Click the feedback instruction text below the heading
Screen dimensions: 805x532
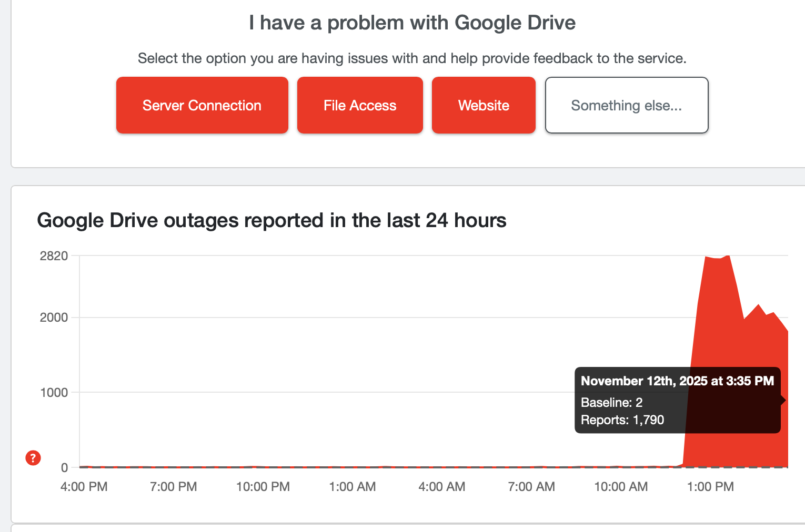(412, 58)
